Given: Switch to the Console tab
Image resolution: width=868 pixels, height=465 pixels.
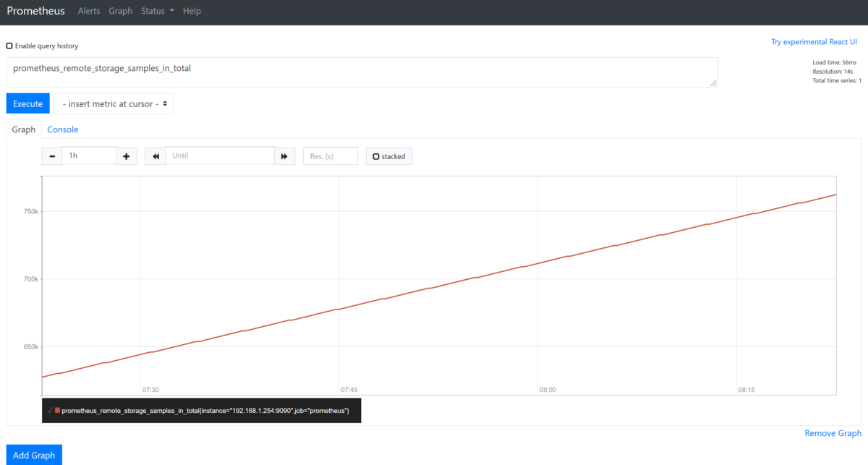Looking at the screenshot, I should pyautogui.click(x=63, y=129).
